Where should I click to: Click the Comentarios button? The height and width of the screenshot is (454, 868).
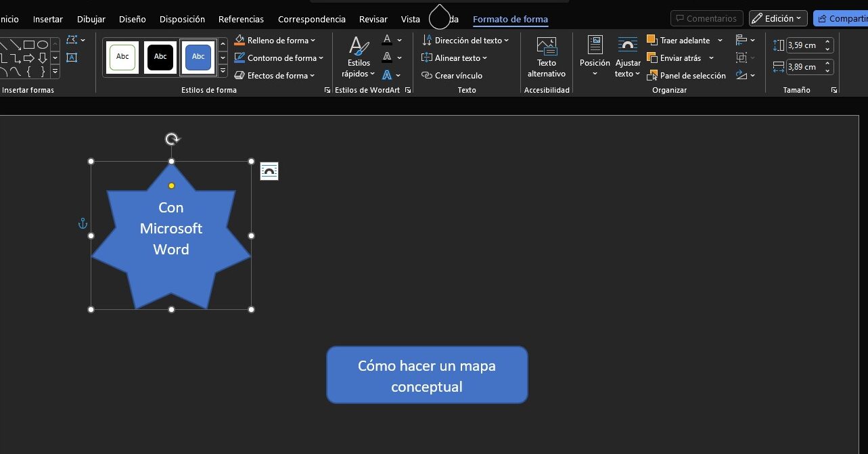(707, 18)
